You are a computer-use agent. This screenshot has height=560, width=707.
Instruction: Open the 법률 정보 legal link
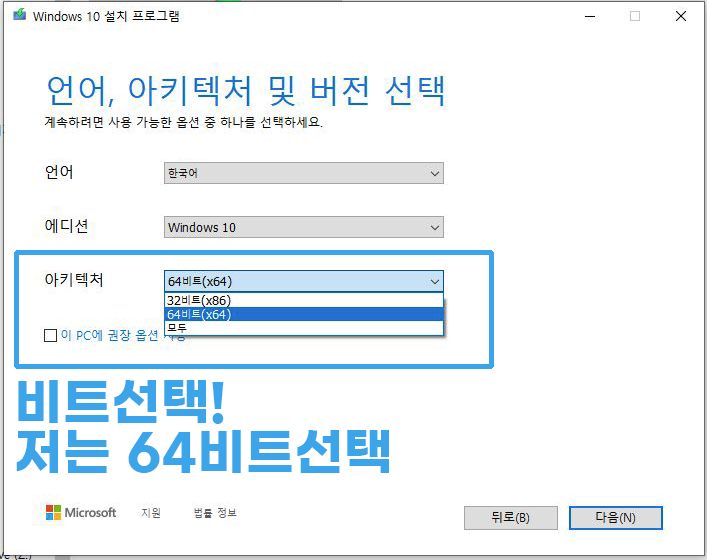click(x=215, y=513)
